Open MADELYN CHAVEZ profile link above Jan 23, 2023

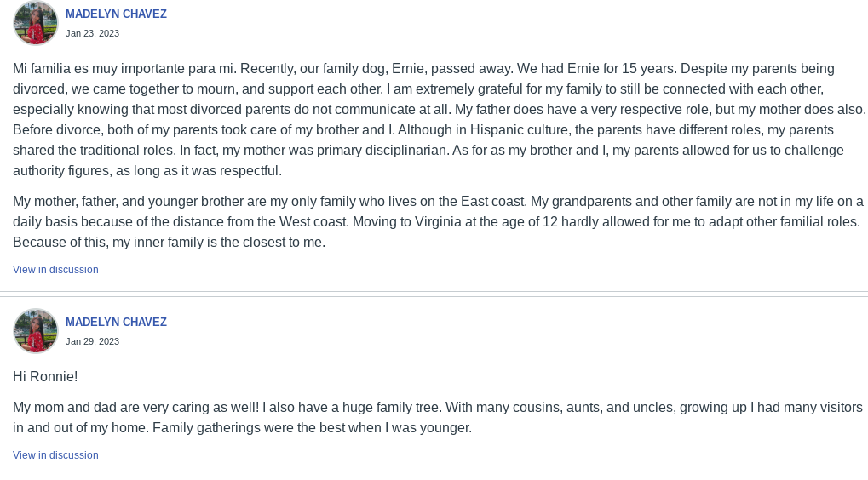click(x=116, y=14)
